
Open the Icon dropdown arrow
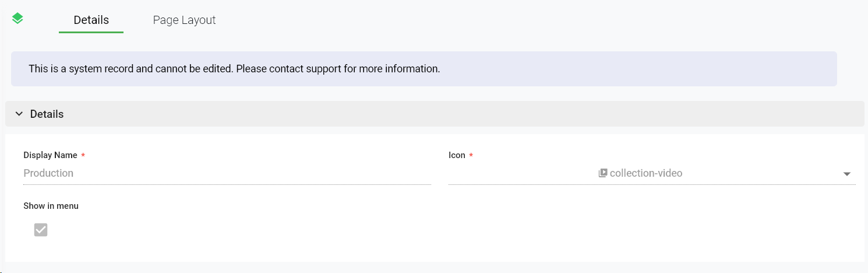click(x=847, y=174)
